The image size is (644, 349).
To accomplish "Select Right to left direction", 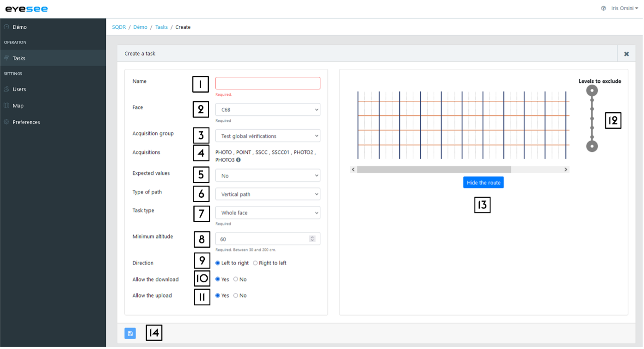I will (255, 263).
